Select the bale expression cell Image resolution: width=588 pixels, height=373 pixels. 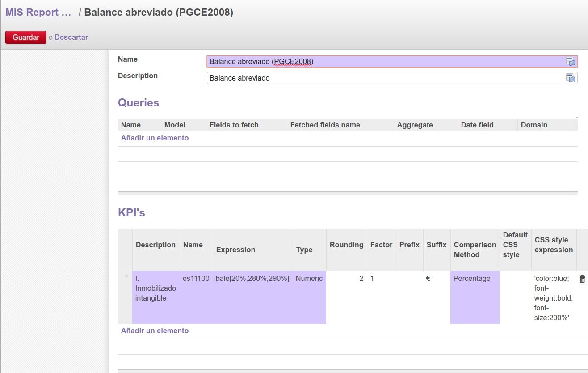(x=252, y=279)
